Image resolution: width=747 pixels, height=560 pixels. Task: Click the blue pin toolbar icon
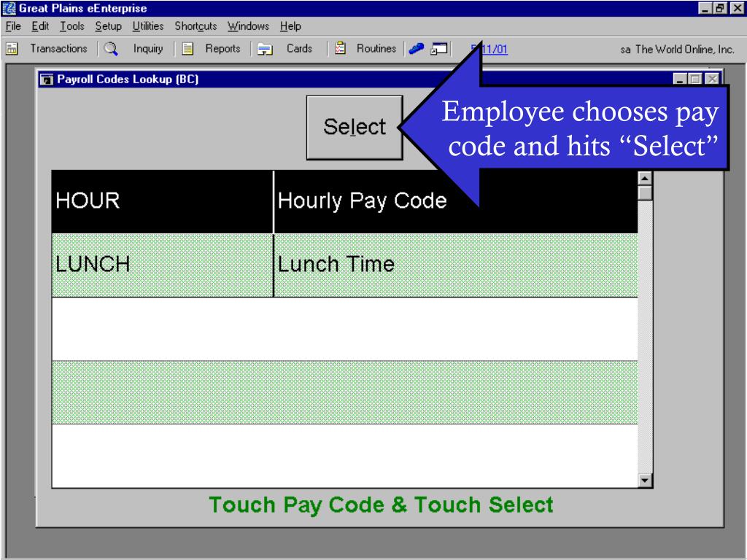416,49
